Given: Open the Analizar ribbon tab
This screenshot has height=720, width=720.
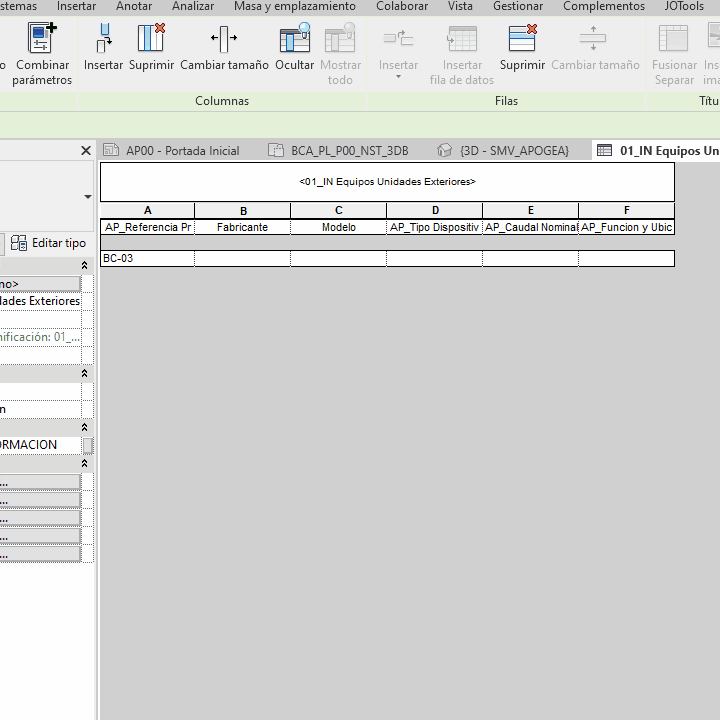Looking at the screenshot, I should pos(193,6).
